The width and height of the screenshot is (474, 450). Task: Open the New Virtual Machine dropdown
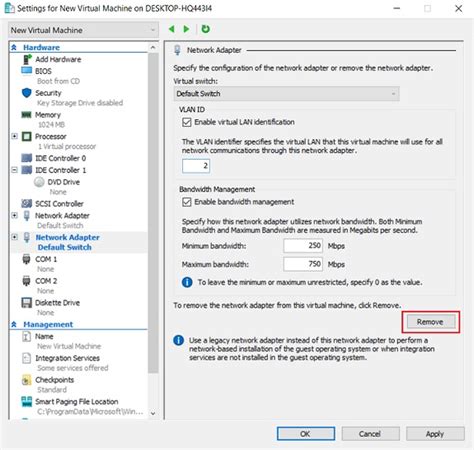point(83,30)
